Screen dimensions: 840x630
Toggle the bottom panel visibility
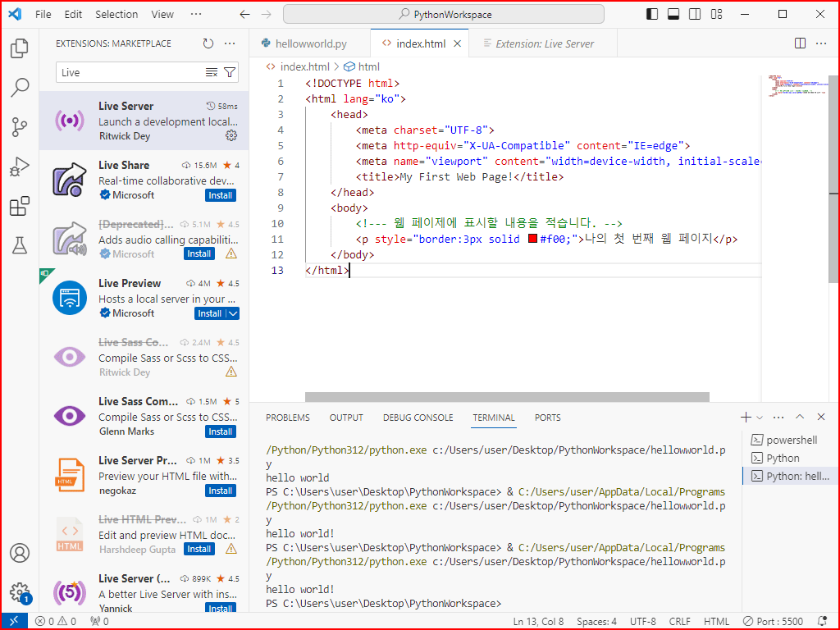pyautogui.click(x=673, y=15)
